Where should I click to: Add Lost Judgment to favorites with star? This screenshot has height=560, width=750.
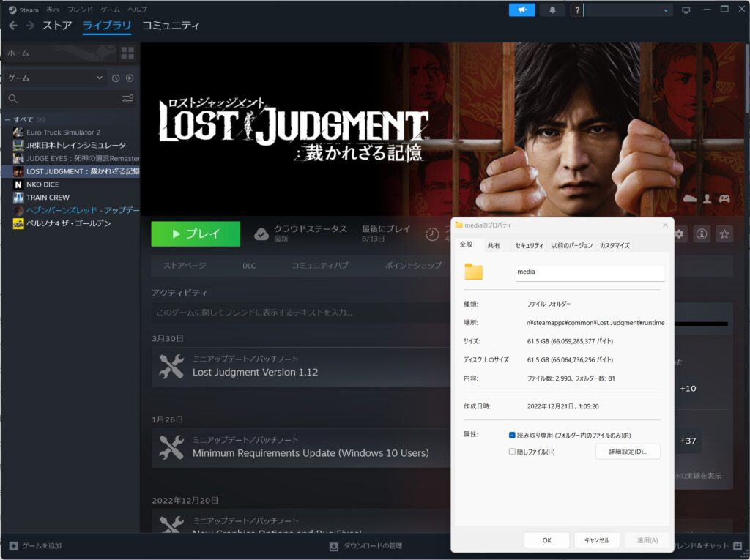coord(724,234)
